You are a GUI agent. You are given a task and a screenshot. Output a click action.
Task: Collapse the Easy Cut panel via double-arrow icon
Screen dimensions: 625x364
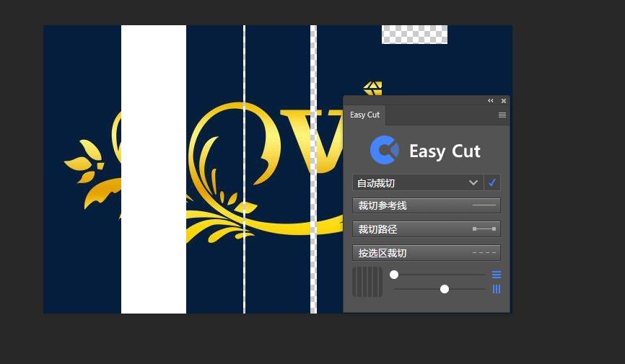point(490,101)
